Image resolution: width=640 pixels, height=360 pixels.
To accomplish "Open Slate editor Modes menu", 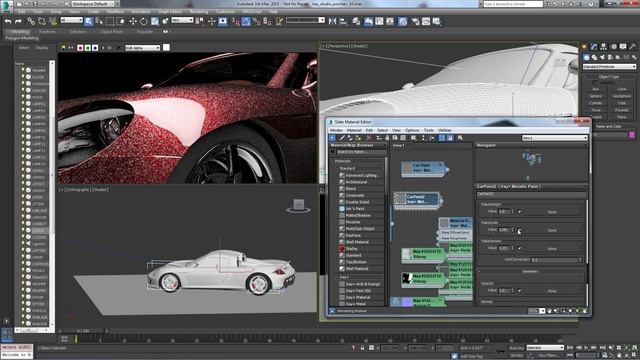I will coord(336,130).
